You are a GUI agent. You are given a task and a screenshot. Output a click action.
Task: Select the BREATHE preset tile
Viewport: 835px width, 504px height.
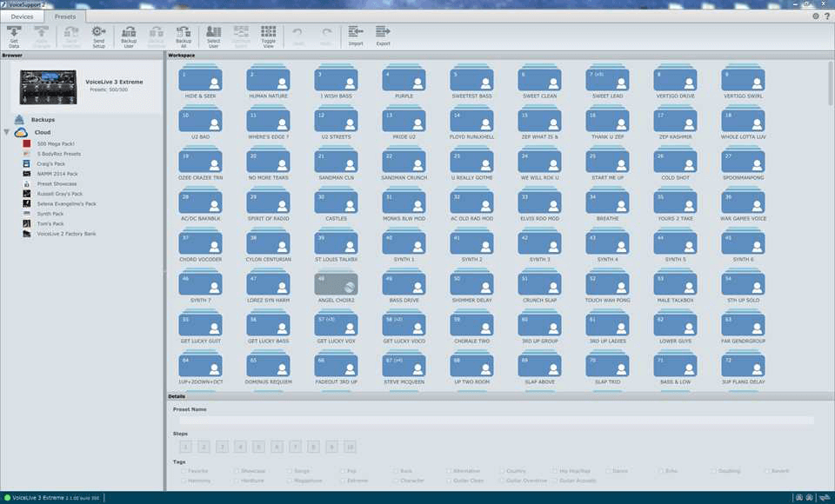coord(608,204)
